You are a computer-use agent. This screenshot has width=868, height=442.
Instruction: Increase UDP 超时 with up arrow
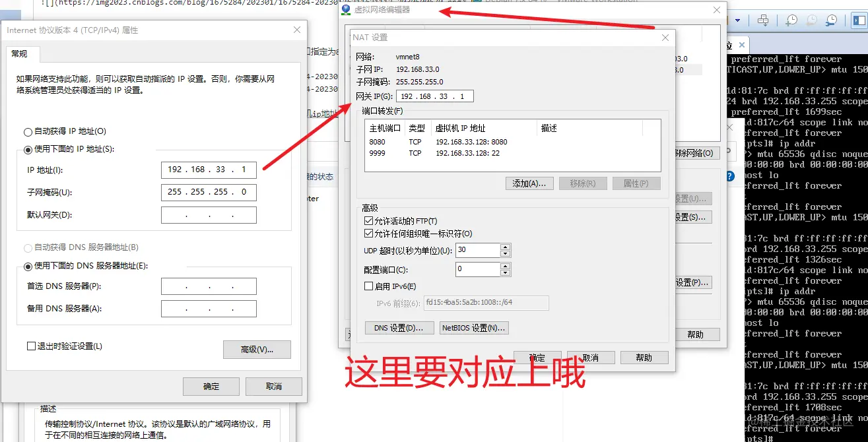tap(506, 247)
